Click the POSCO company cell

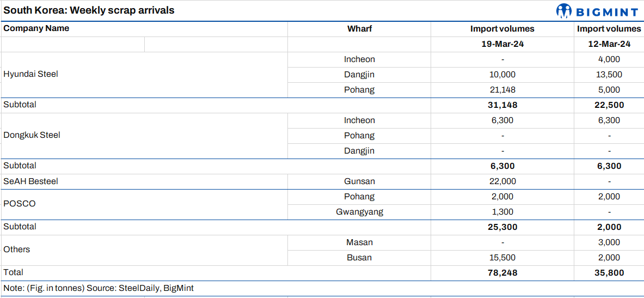pyautogui.click(x=20, y=204)
